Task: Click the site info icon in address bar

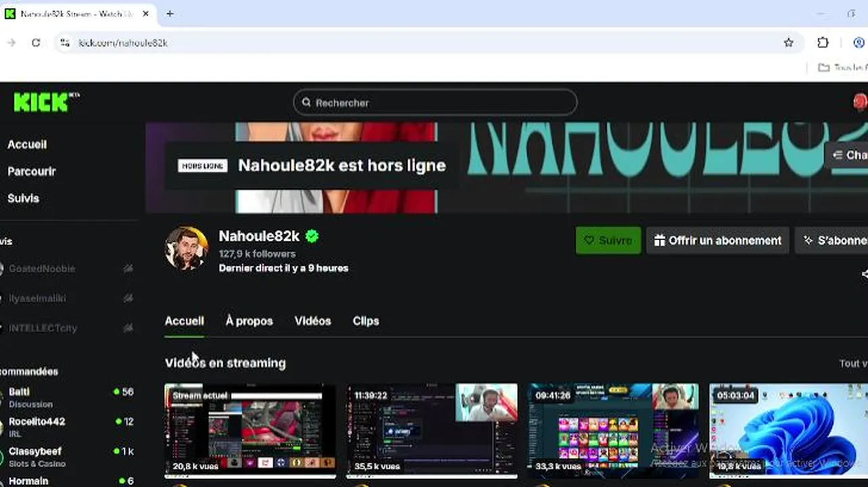Action: (64, 43)
